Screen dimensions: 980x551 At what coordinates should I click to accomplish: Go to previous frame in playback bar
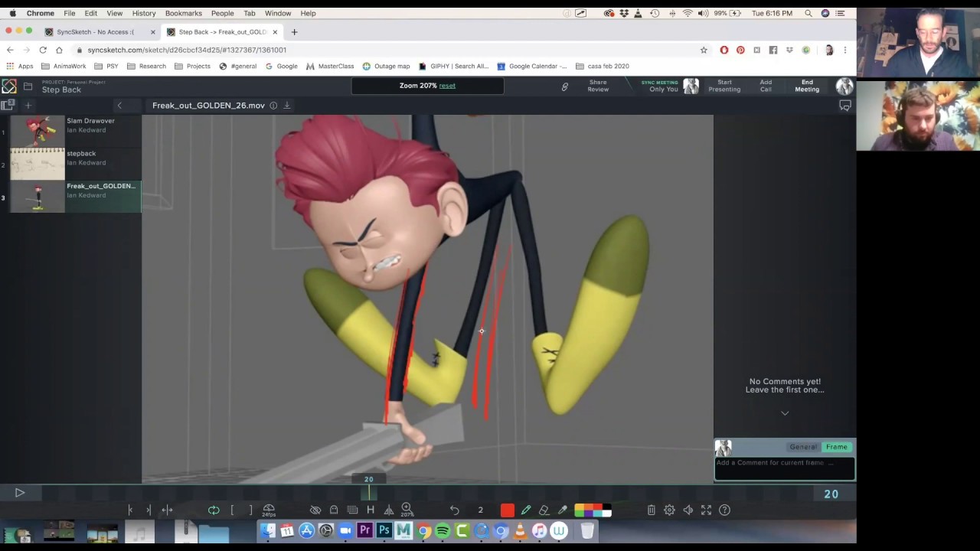point(130,510)
